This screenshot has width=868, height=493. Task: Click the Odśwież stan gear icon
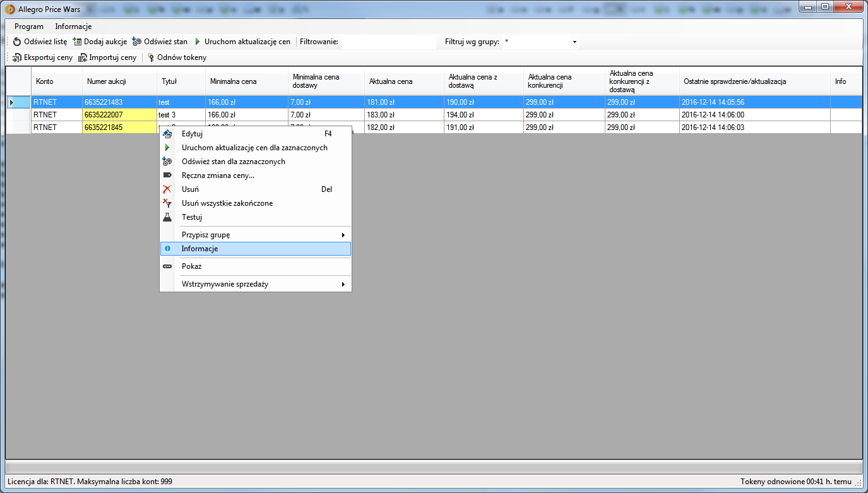pyautogui.click(x=137, y=42)
